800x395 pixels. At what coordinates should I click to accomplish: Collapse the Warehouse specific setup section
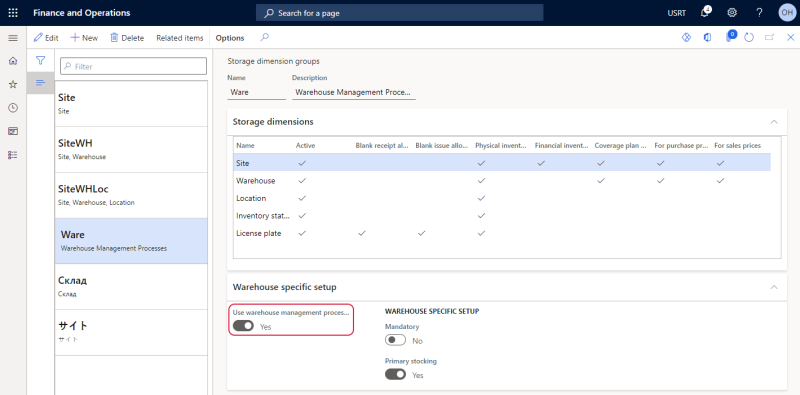click(774, 287)
